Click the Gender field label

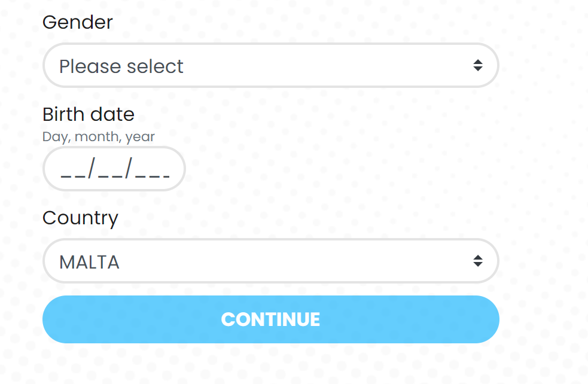tap(78, 22)
